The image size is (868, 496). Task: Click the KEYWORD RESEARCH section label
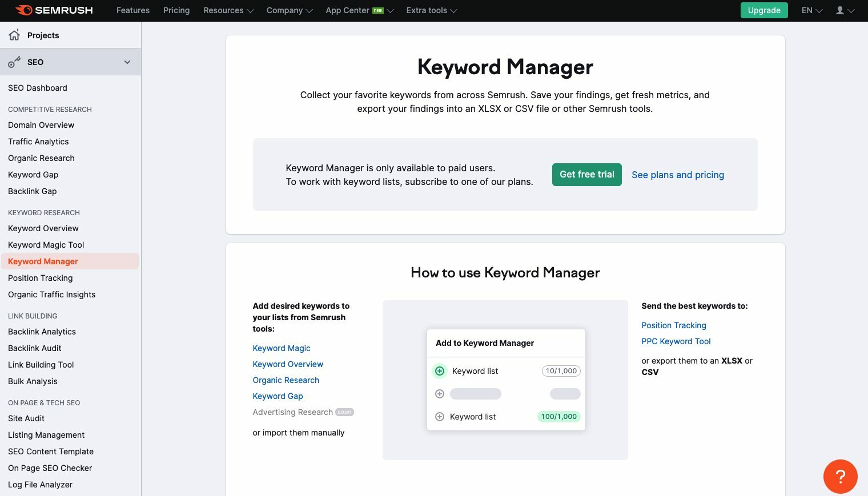(x=44, y=213)
